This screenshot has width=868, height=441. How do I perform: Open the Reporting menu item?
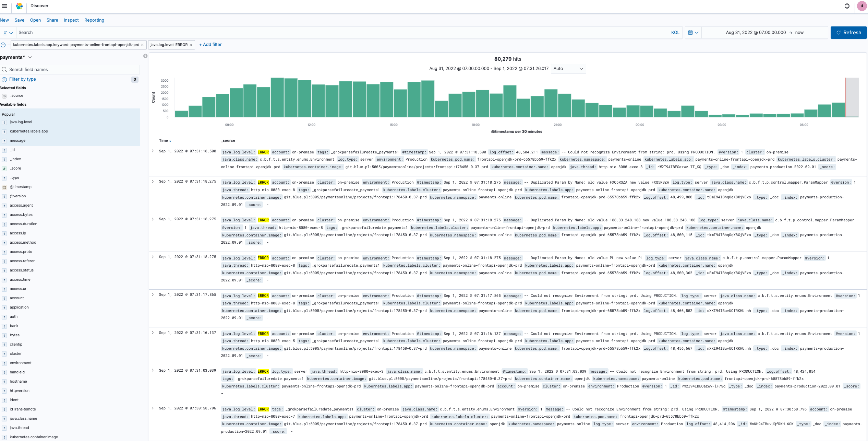[94, 20]
